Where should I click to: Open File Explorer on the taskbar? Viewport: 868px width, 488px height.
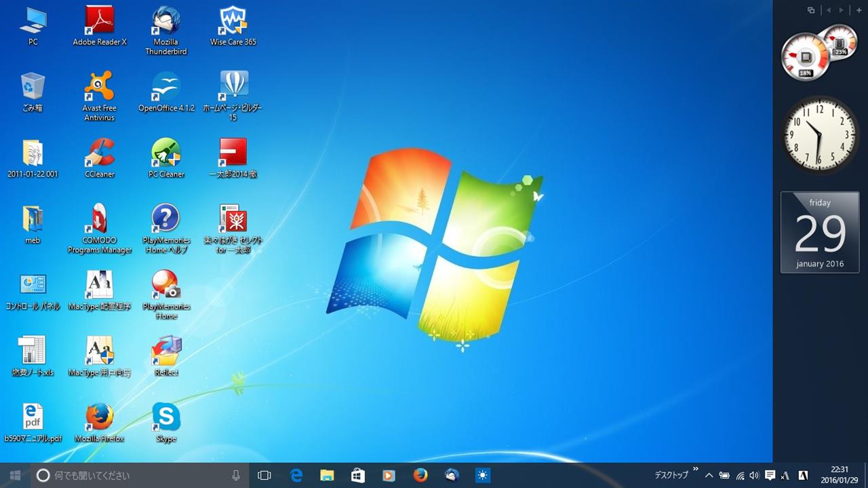pyautogui.click(x=327, y=476)
